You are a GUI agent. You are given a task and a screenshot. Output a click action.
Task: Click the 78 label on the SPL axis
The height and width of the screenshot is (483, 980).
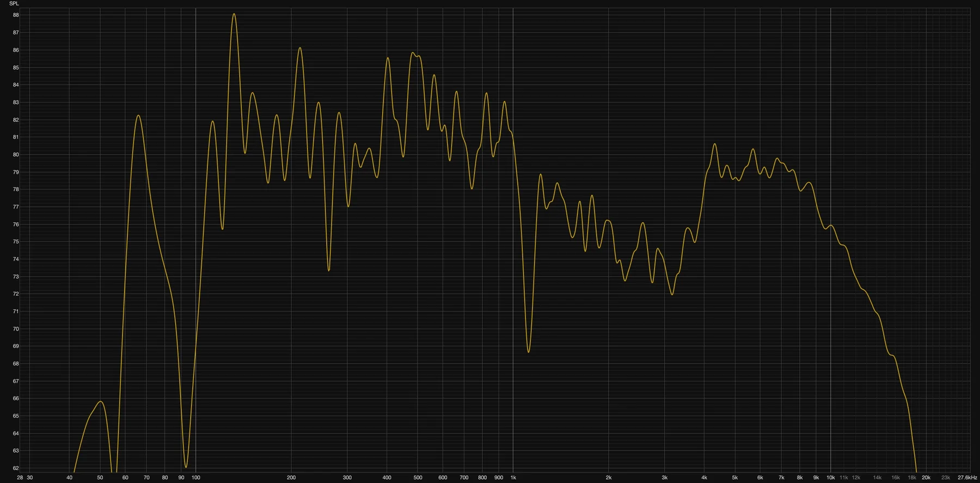(x=16, y=189)
